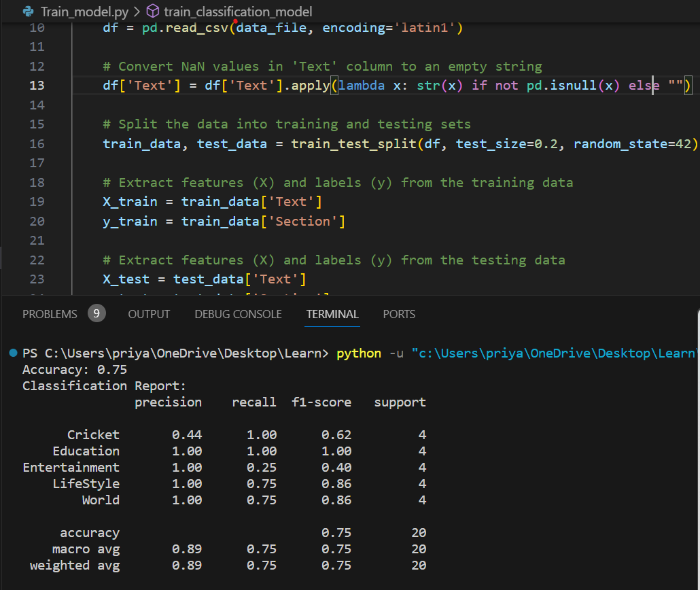Click the problems count badge 9
The image size is (700, 590).
pyautogui.click(x=97, y=313)
